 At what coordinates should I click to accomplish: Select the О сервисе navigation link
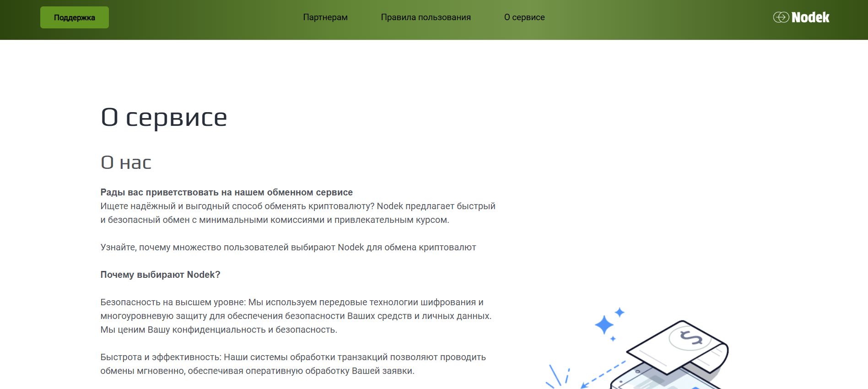coord(524,17)
